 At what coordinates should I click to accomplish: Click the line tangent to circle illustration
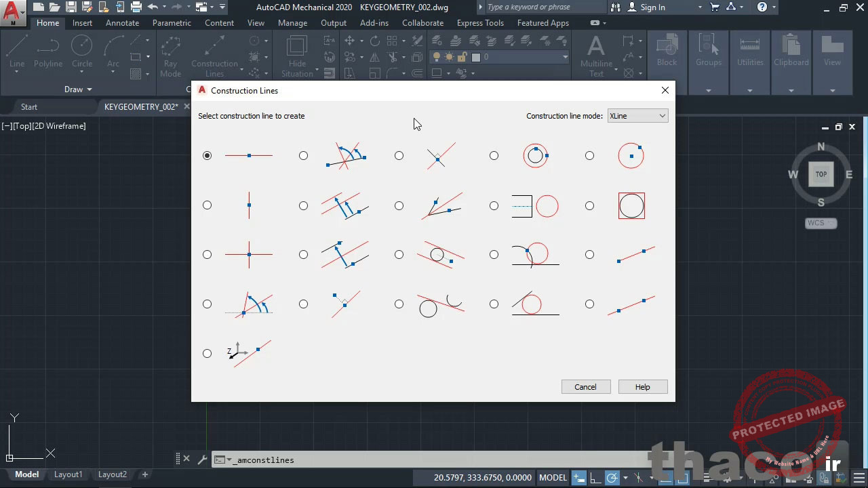tap(441, 255)
